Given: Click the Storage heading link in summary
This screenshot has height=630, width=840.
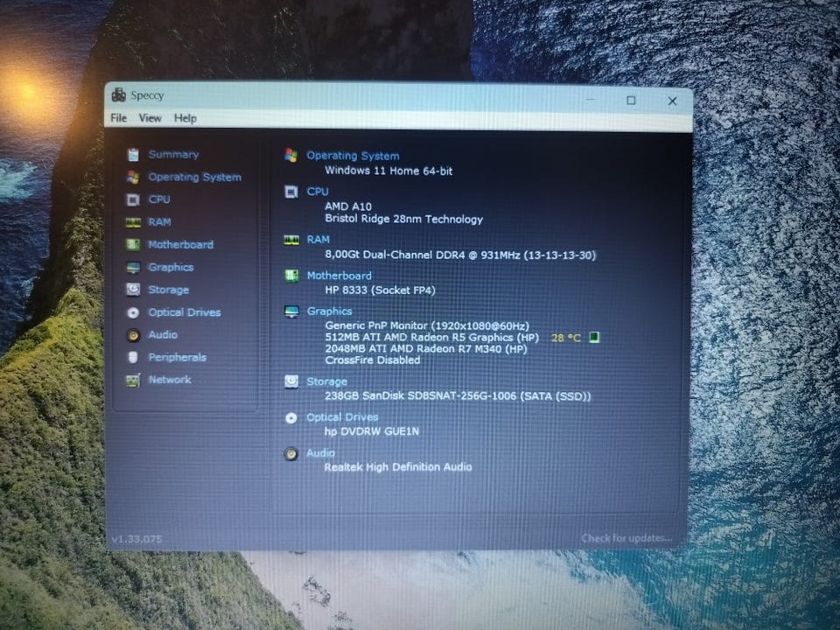Looking at the screenshot, I should [x=326, y=381].
